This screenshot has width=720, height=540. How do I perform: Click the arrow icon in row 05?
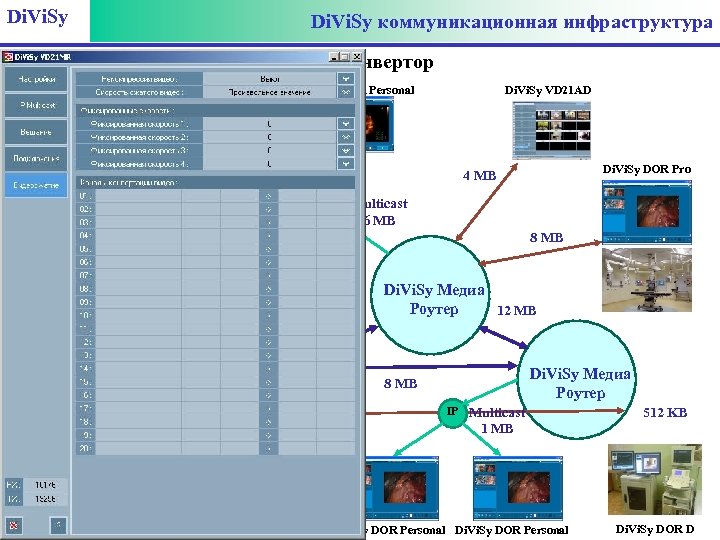click(x=269, y=249)
